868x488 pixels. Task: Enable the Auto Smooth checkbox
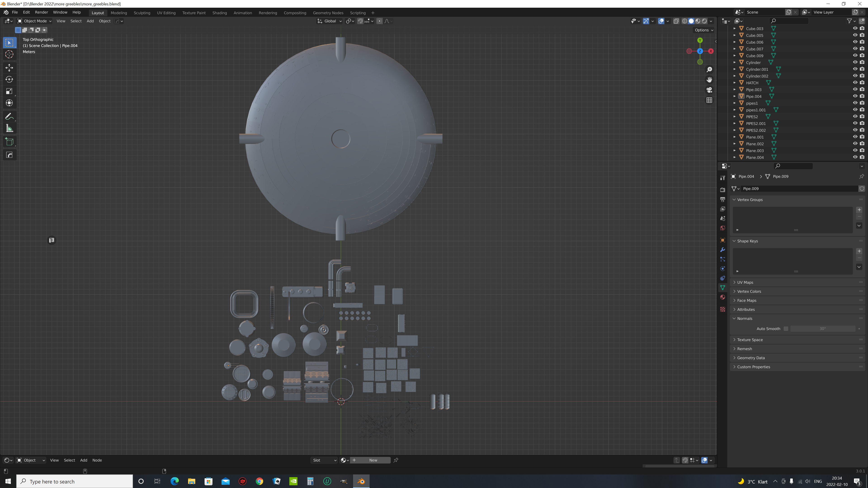coord(786,328)
